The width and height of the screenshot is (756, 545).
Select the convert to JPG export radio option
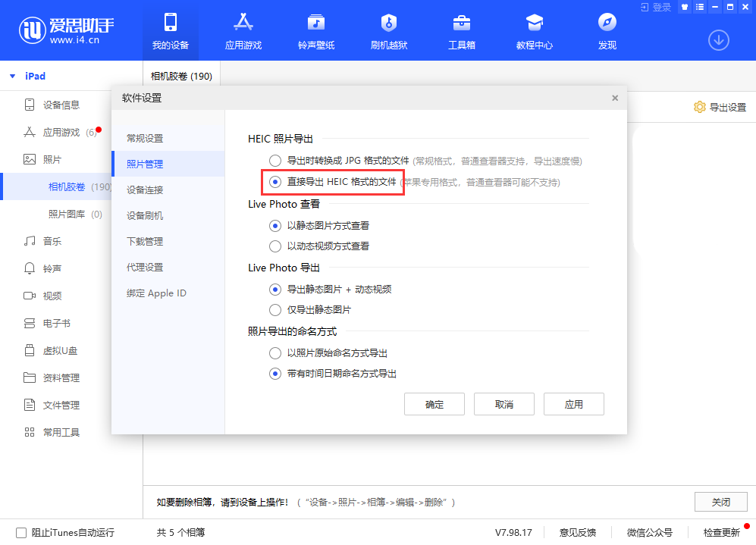click(274, 161)
